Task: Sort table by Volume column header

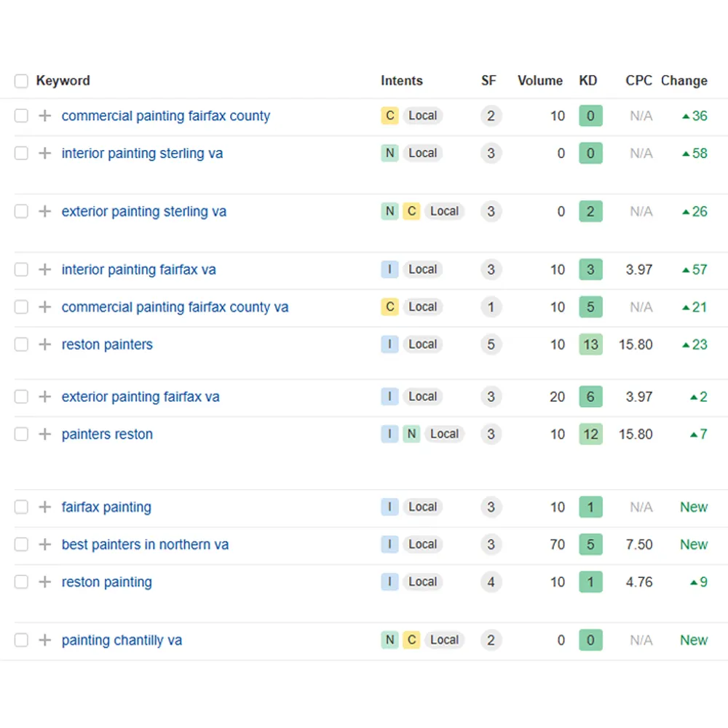Action: (539, 81)
